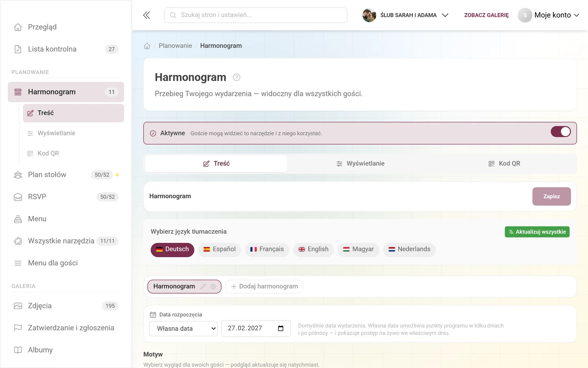Open Menu dla gości in sidebar
The height and width of the screenshot is (368, 588).
pyautogui.click(x=66, y=263)
